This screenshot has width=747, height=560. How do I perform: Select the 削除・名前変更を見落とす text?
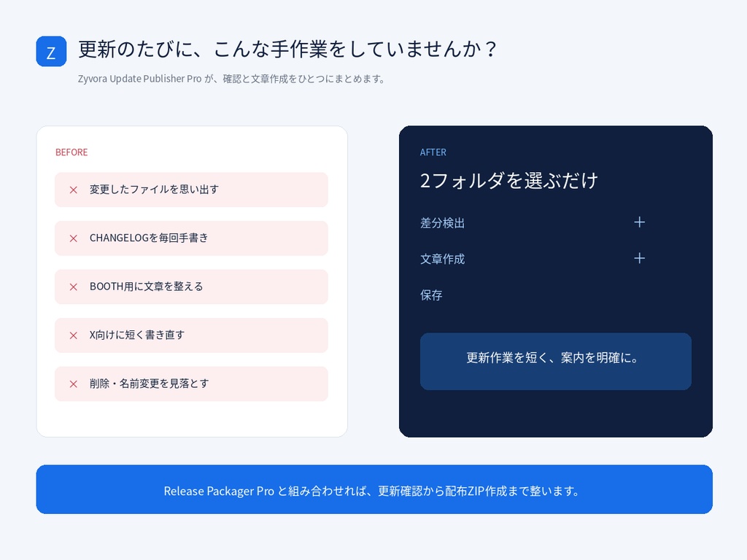[149, 384]
